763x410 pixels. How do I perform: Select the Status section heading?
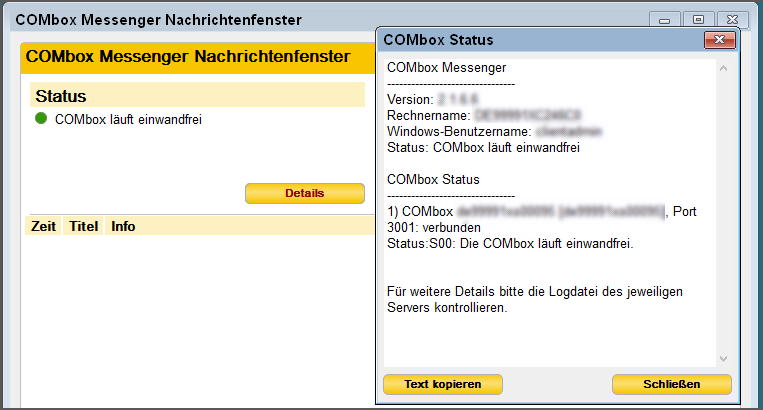pos(61,97)
